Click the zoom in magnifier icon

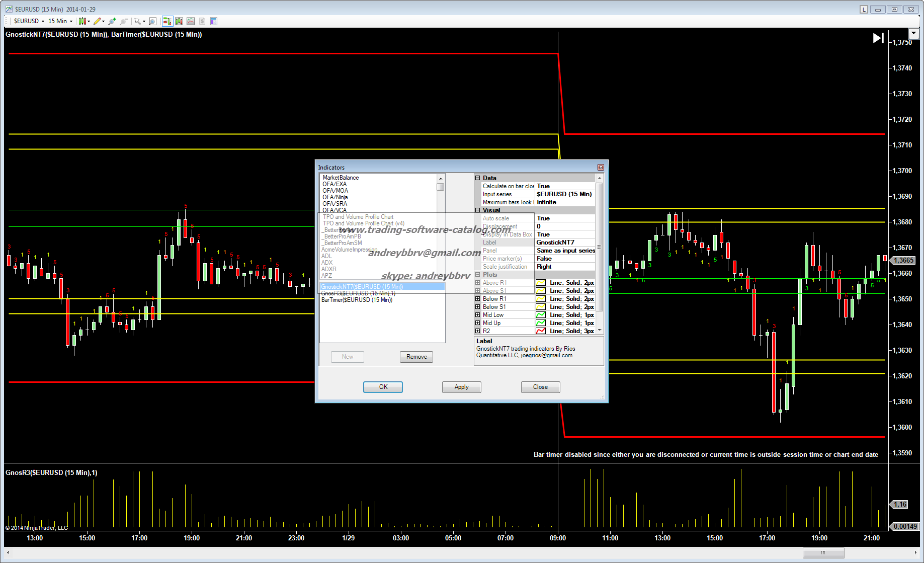(x=112, y=21)
